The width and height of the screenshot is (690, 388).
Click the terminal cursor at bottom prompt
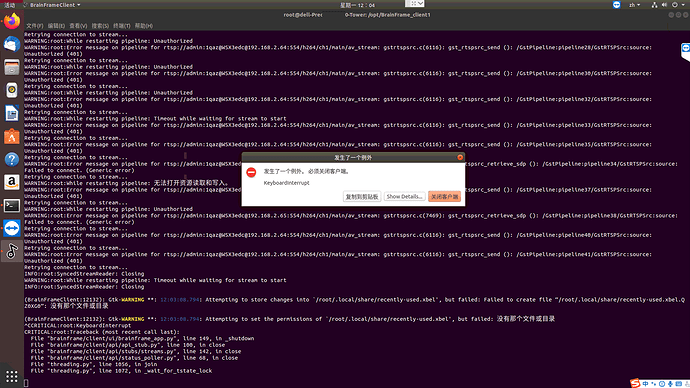pyautogui.click(x=26, y=383)
